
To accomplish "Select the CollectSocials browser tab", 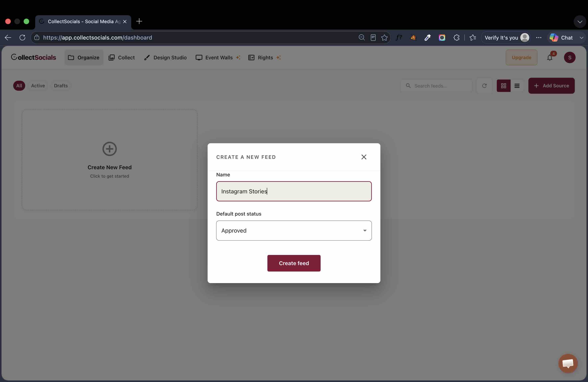I will (83, 21).
